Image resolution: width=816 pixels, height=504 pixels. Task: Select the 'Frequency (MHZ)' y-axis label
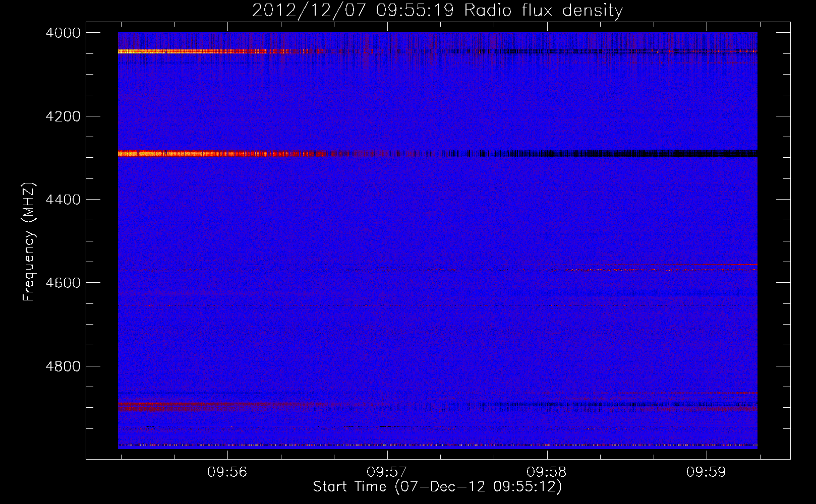click(29, 242)
